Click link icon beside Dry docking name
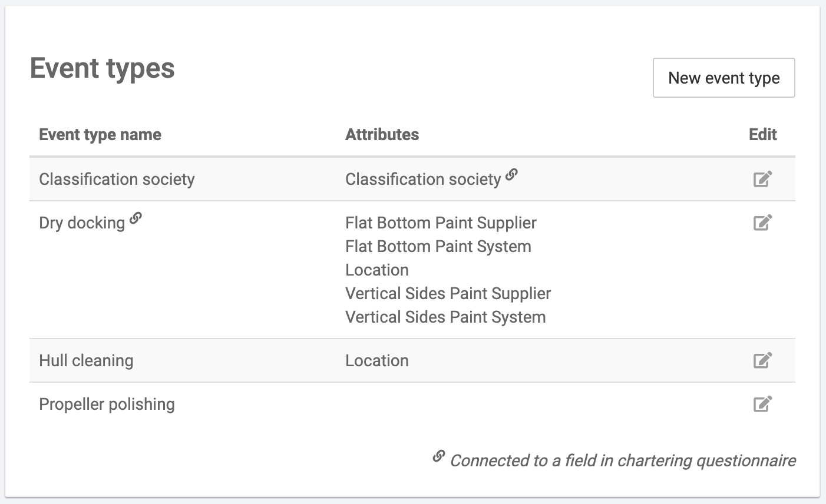 pyautogui.click(x=136, y=218)
